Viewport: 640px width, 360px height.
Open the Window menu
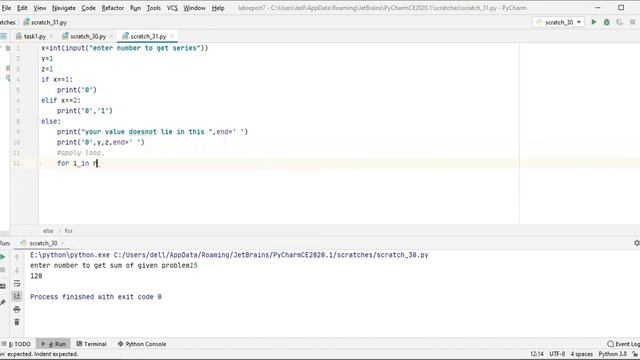coord(194,8)
